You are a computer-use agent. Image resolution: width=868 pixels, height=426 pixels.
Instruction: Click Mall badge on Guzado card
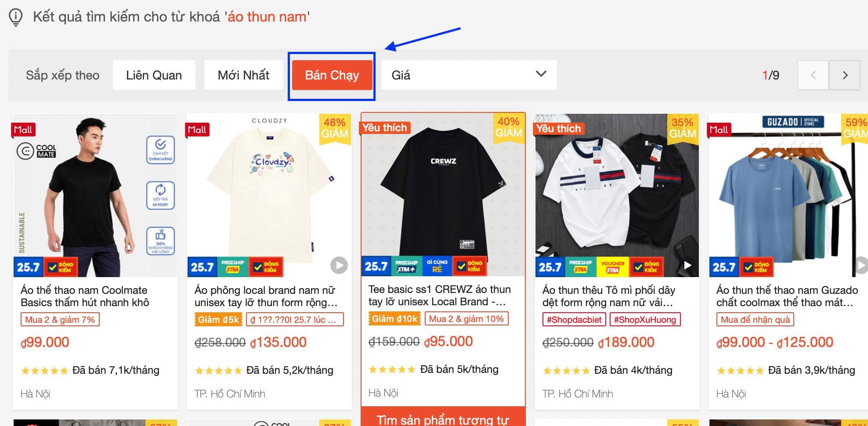[x=719, y=130]
